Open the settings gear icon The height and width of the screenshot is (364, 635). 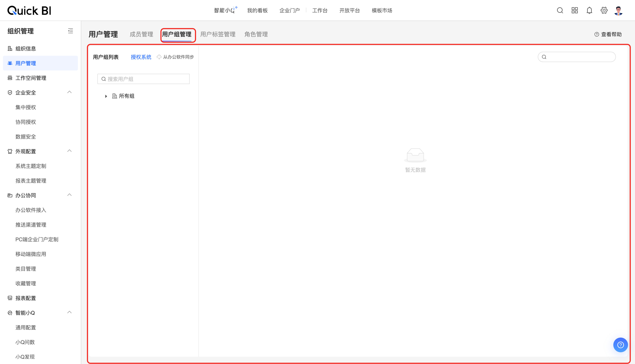[604, 10]
